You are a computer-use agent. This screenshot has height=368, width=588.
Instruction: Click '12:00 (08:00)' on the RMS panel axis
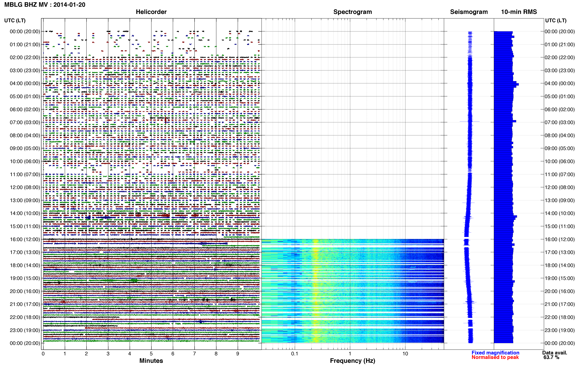point(560,187)
